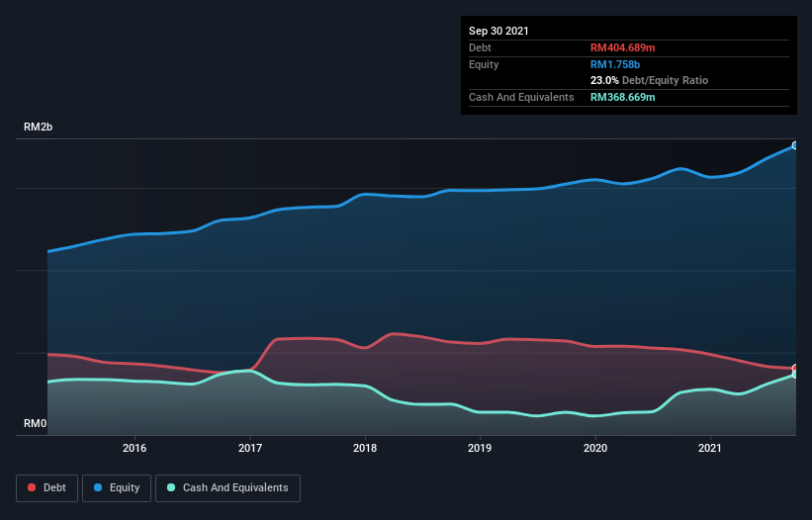Click the RM0 y-axis label
This screenshot has height=520, width=812.
pyautogui.click(x=35, y=424)
